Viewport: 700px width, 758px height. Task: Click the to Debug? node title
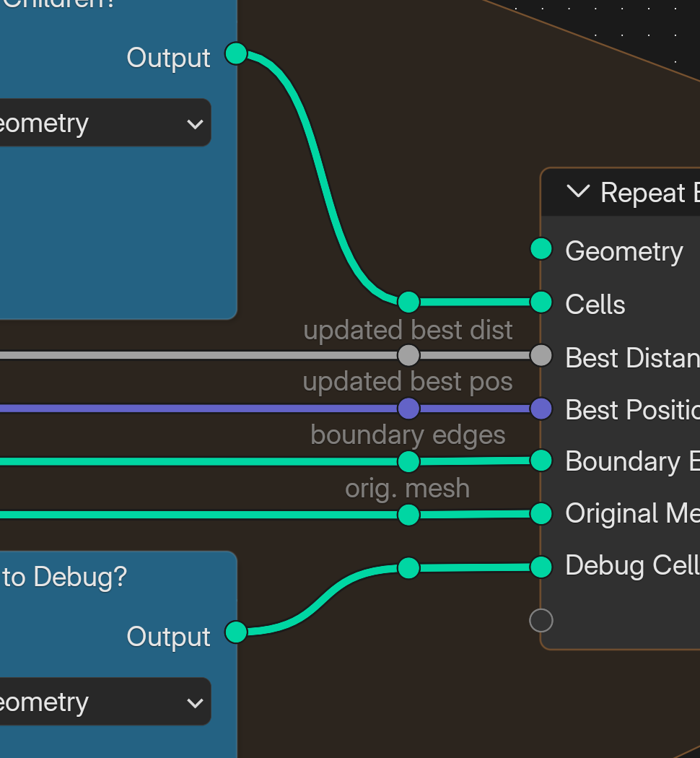[65, 577]
